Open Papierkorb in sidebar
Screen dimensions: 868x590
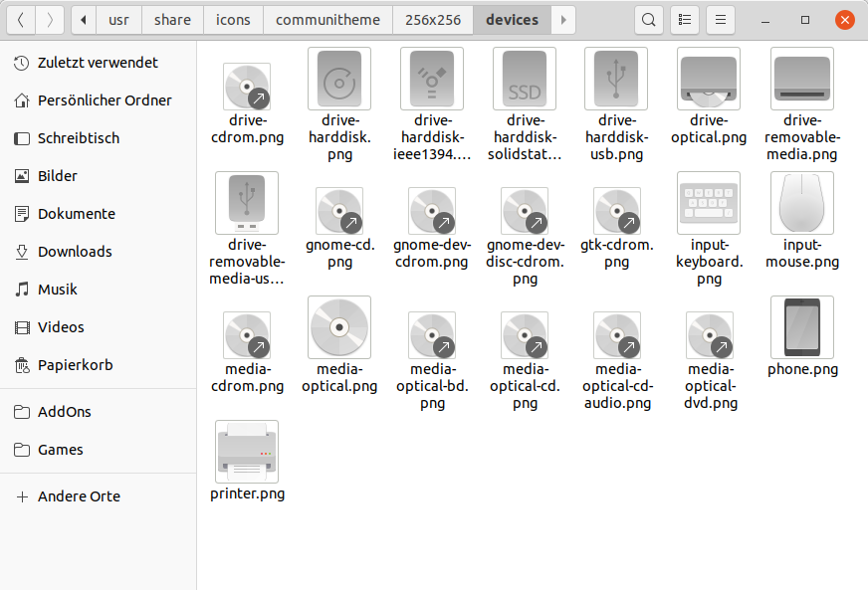[x=98, y=365]
